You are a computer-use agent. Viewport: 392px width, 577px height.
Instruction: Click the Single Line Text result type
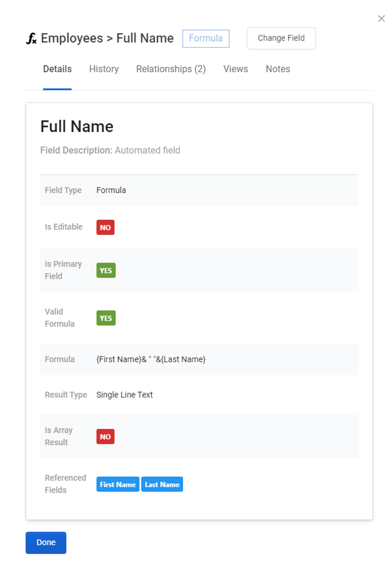click(x=124, y=395)
